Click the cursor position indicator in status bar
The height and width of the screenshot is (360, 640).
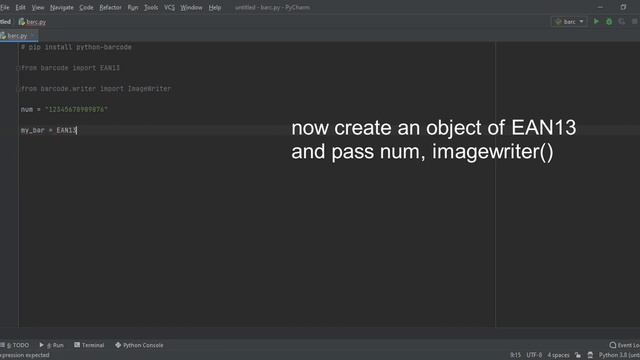pyautogui.click(x=516, y=355)
